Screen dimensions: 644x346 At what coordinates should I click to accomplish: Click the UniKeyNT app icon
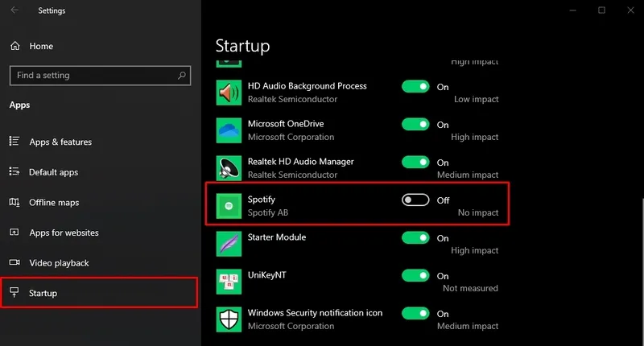click(229, 282)
